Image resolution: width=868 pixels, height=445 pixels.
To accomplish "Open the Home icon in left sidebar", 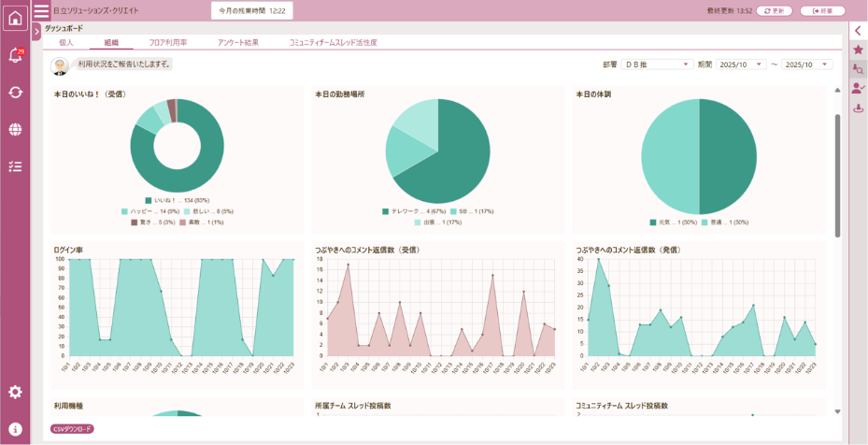I will pos(15,19).
